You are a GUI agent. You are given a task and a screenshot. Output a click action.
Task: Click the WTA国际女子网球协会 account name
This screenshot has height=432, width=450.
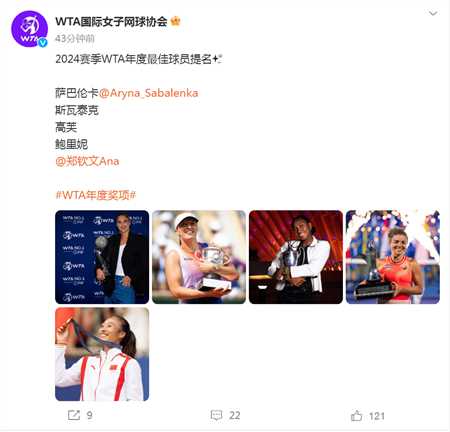(x=111, y=22)
